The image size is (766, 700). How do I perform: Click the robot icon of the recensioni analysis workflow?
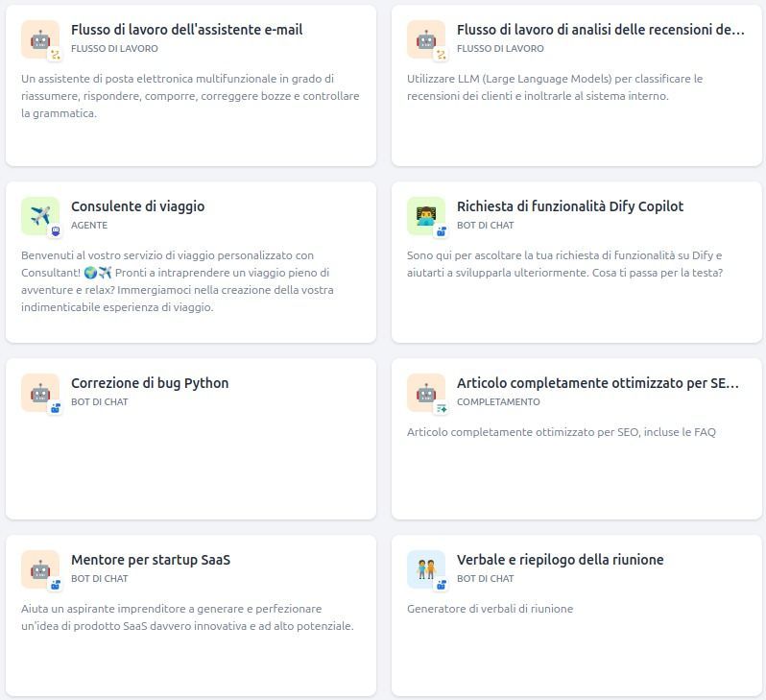425,39
